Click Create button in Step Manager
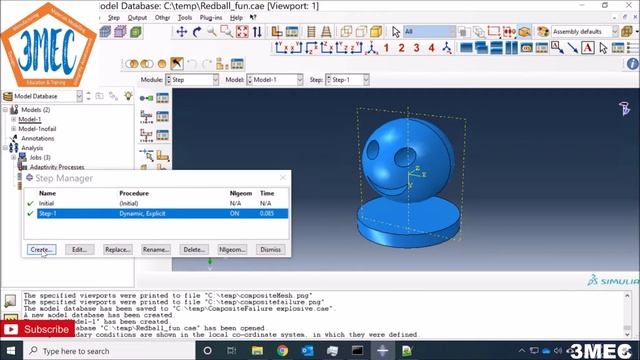The height and width of the screenshot is (360, 640). pos(42,249)
